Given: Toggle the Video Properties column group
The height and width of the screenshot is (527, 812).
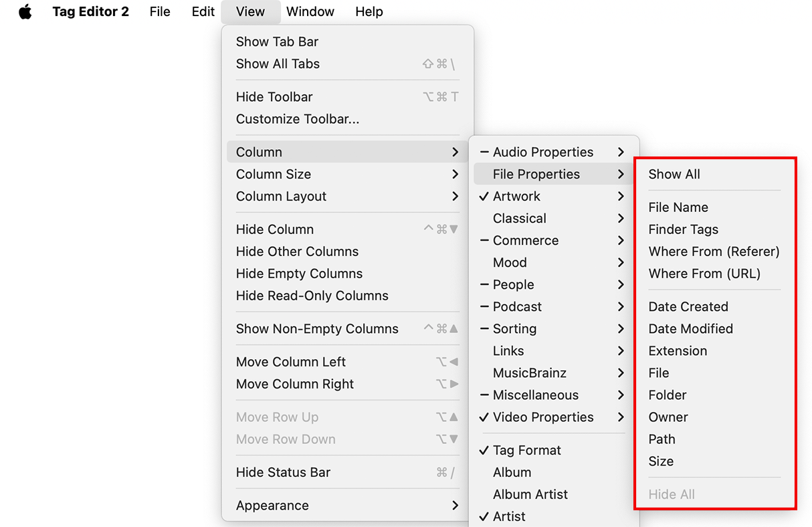Looking at the screenshot, I should 542,417.
